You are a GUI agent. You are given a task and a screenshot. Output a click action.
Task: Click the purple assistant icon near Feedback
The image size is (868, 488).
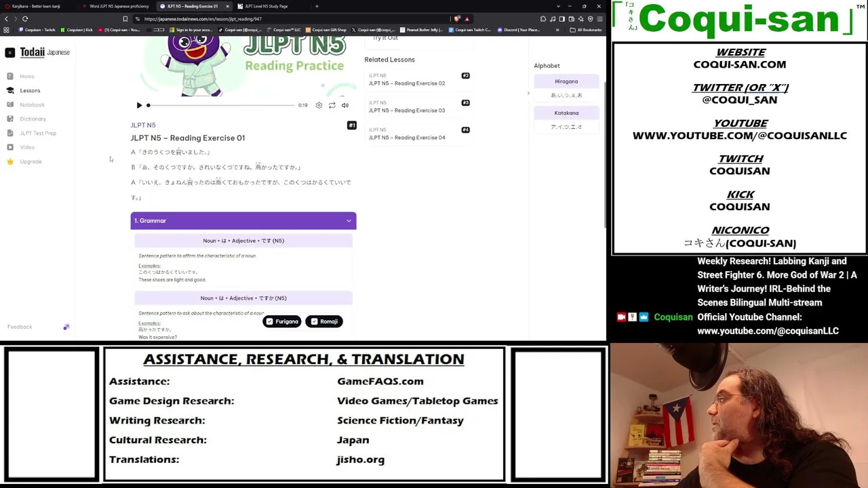pos(66,327)
